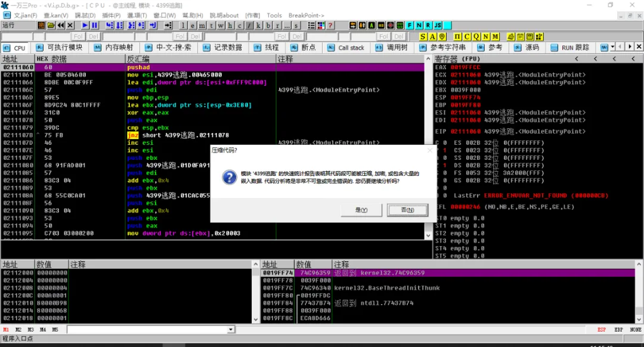This screenshot has height=347, width=644.
Task: Click the yellow A plugin icon
Action: click(432, 36)
